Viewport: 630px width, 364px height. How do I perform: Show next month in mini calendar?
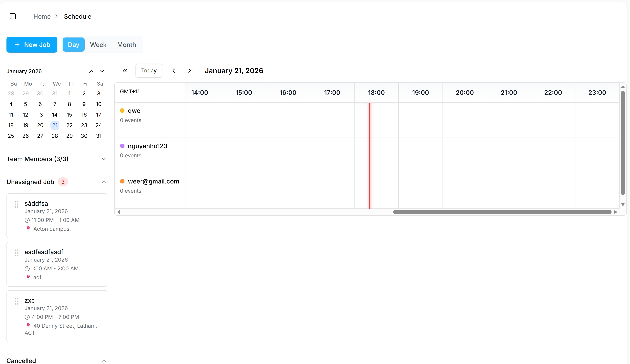coord(102,71)
